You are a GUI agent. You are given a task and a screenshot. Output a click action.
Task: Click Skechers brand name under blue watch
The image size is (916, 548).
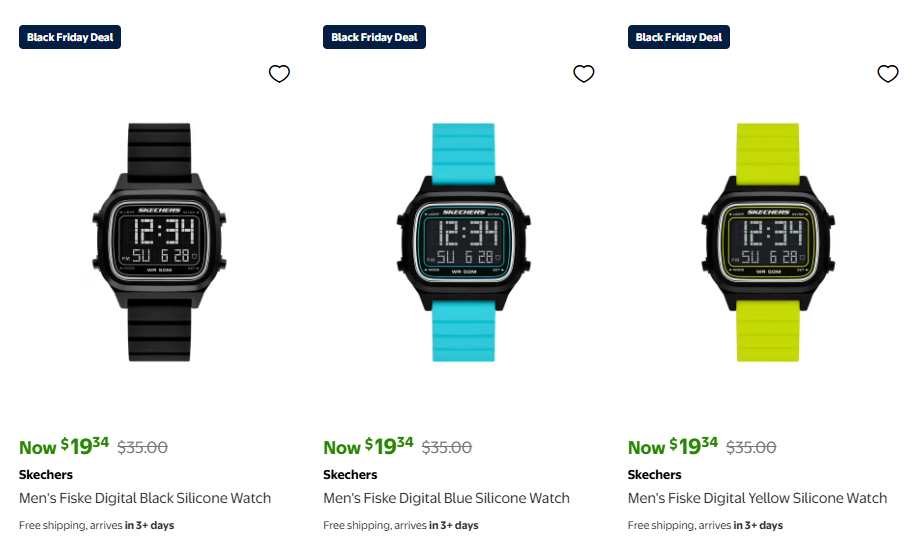[350, 474]
